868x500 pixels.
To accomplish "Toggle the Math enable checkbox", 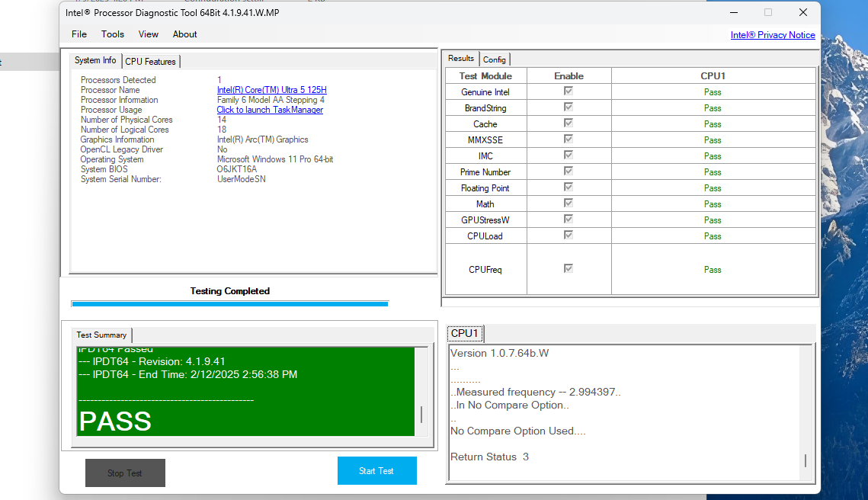I will (568, 204).
